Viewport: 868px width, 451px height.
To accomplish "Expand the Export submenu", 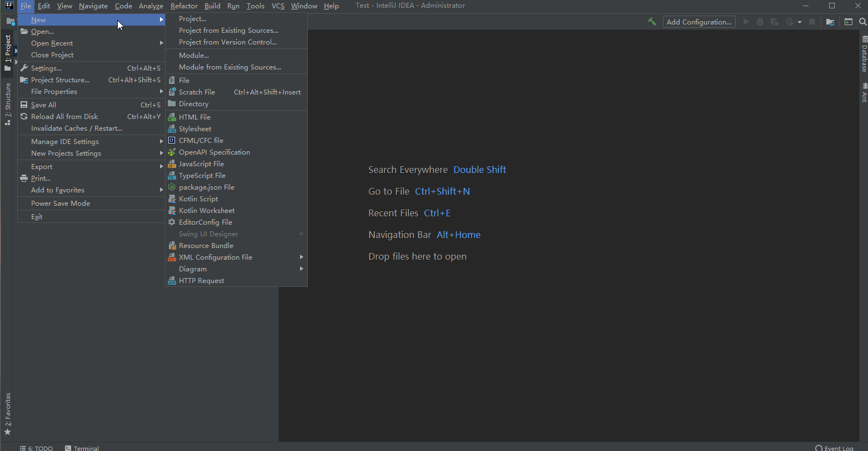I will [x=92, y=167].
